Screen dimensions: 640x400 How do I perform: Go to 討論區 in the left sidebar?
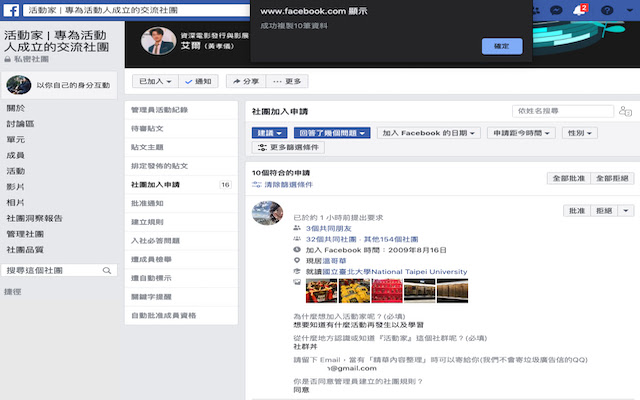pos(20,124)
